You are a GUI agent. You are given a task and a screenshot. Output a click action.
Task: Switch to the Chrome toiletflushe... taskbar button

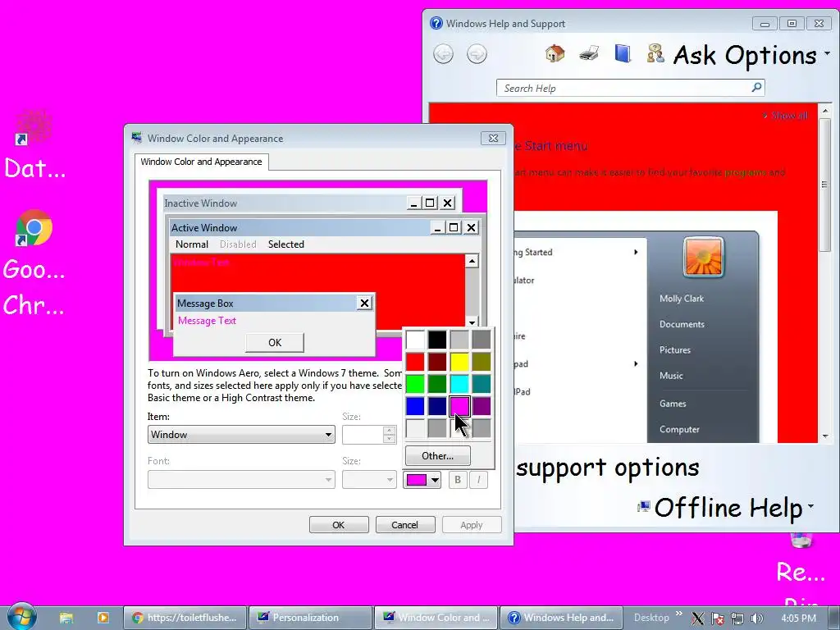(185, 618)
